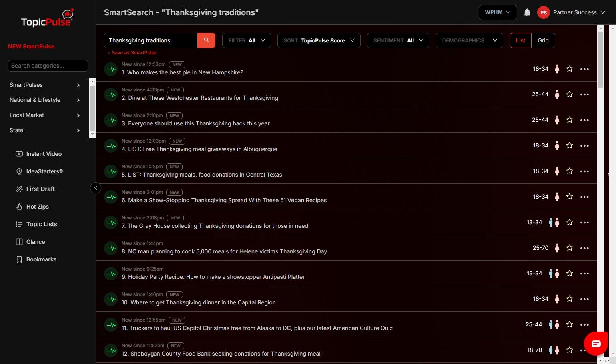Star the Central Texas food donations story
616x364 pixels.
coord(570,171)
